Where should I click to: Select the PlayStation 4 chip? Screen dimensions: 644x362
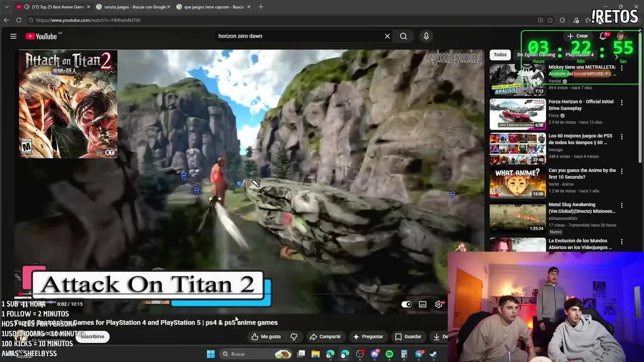coord(579,55)
